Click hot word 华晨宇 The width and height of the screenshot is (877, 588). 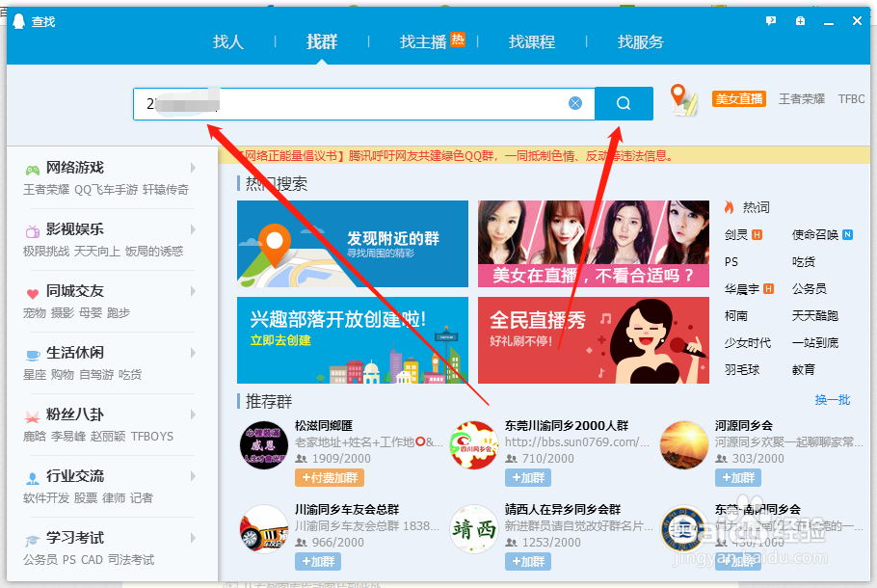[742, 288]
